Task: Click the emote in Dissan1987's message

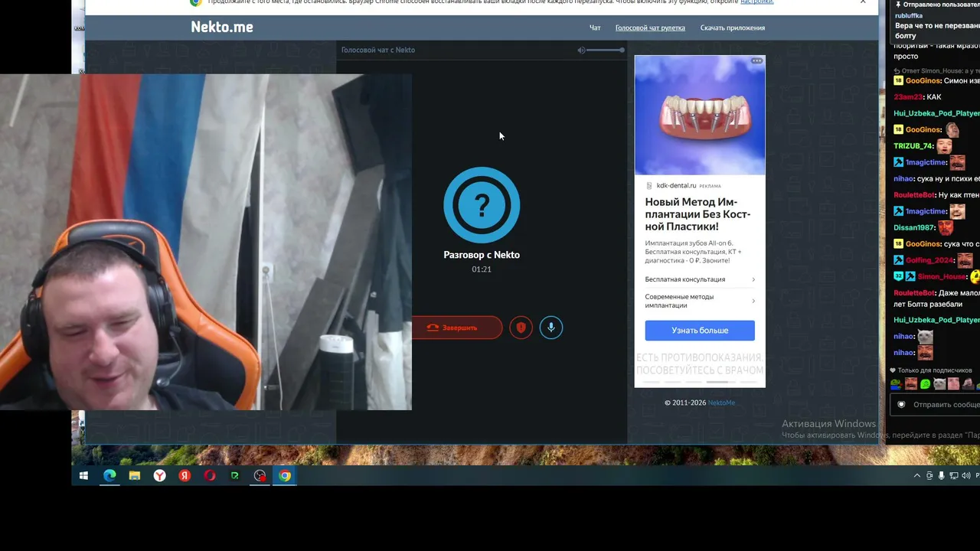Action: tap(946, 227)
